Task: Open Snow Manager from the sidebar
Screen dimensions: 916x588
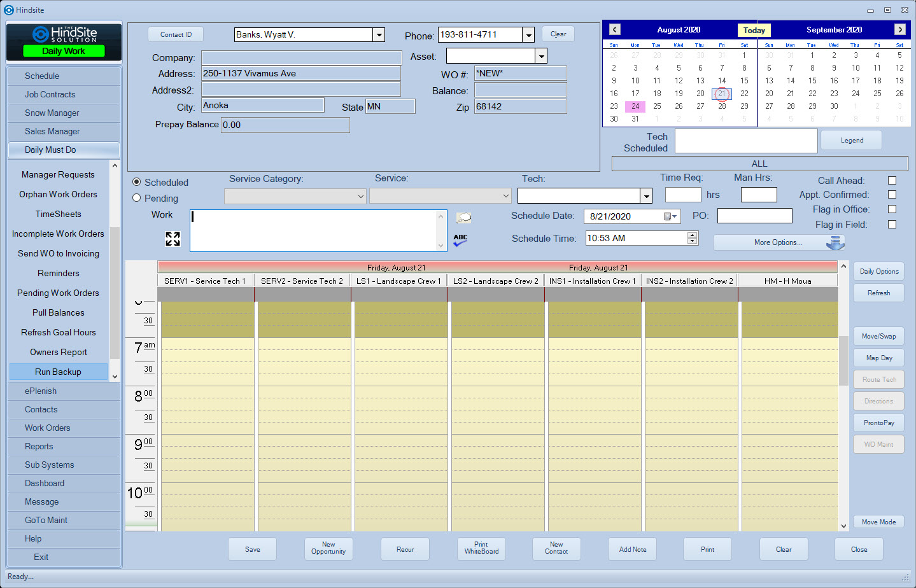Action: tap(63, 113)
